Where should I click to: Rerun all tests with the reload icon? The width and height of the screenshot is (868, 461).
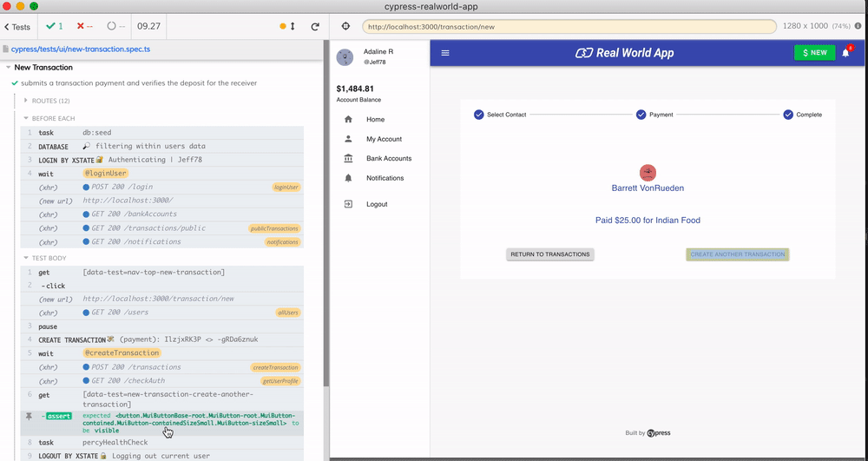[315, 27]
